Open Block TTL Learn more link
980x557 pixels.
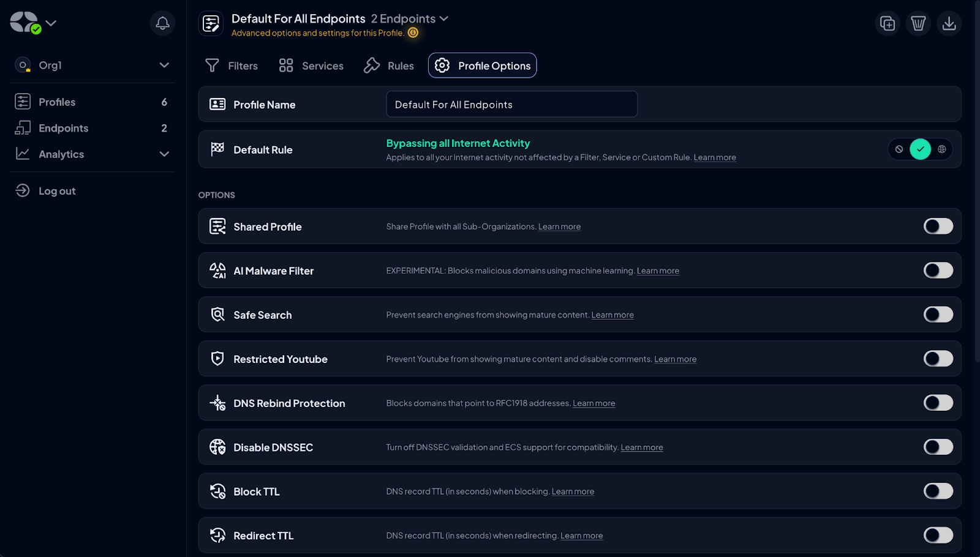[x=573, y=491]
